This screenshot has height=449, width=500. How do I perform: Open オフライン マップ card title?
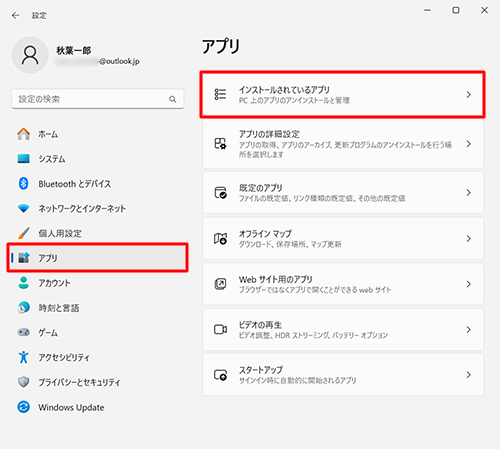click(x=265, y=233)
